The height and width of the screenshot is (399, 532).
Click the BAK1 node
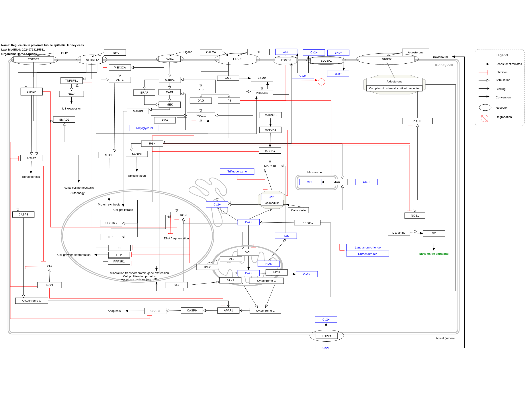pyautogui.click(x=230, y=280)
